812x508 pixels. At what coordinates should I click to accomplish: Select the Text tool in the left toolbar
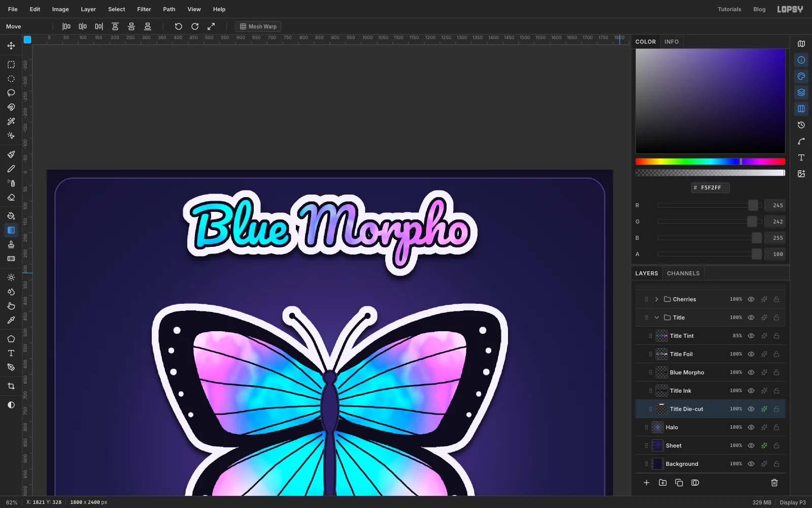click(11, 353)
